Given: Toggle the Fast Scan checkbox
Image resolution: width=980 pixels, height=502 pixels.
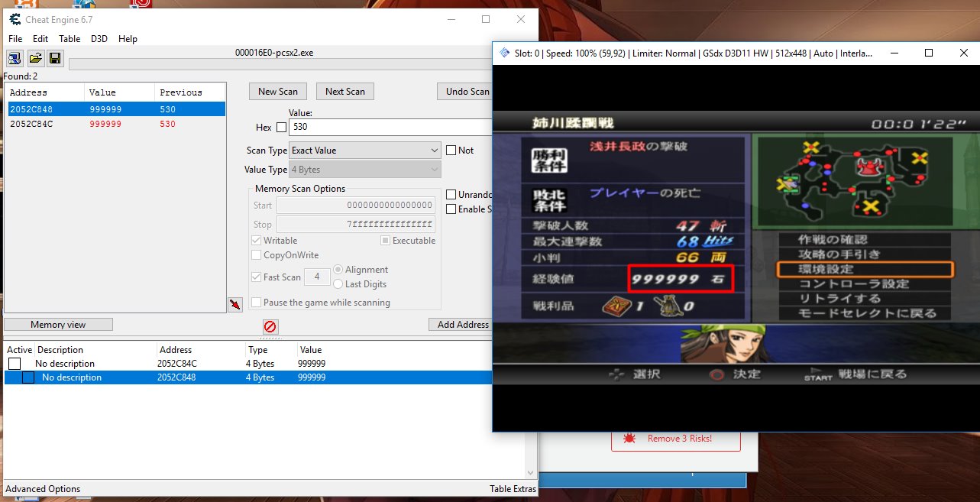Looking at the screenshot, I should pyautogui.click(x=257, y=277).
